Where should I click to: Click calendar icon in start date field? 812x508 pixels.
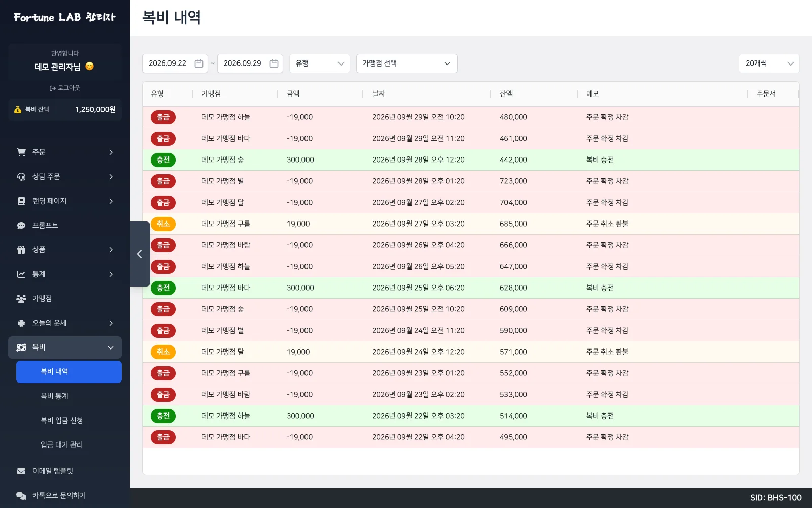199,63
